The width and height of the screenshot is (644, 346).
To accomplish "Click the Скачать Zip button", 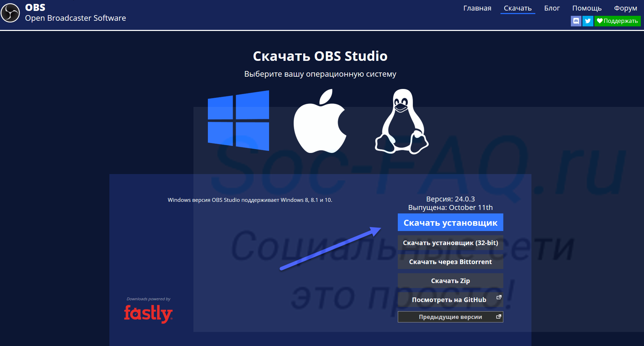I will [450, 281].
